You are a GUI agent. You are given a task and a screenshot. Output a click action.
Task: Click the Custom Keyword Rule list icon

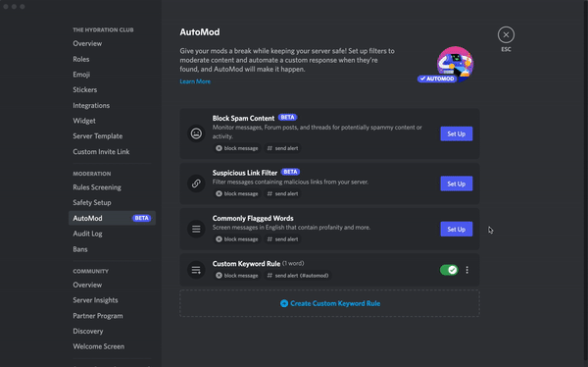(196, 270)
